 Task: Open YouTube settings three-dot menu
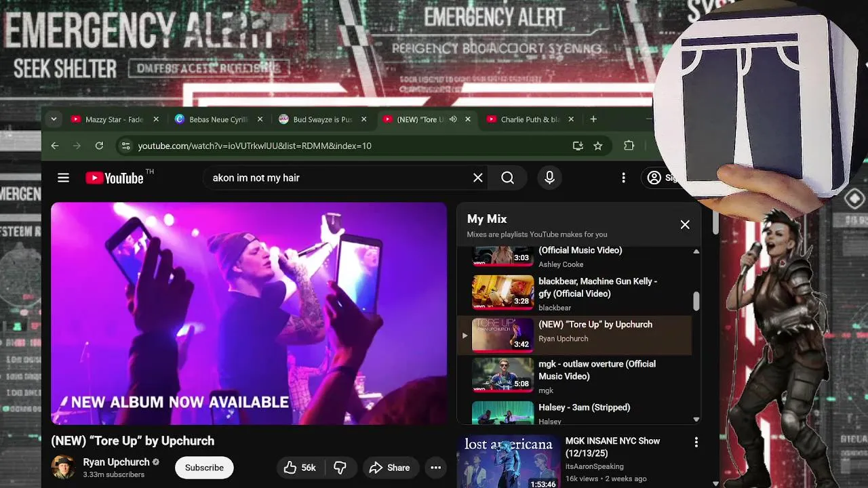click(x=623, y=178)
